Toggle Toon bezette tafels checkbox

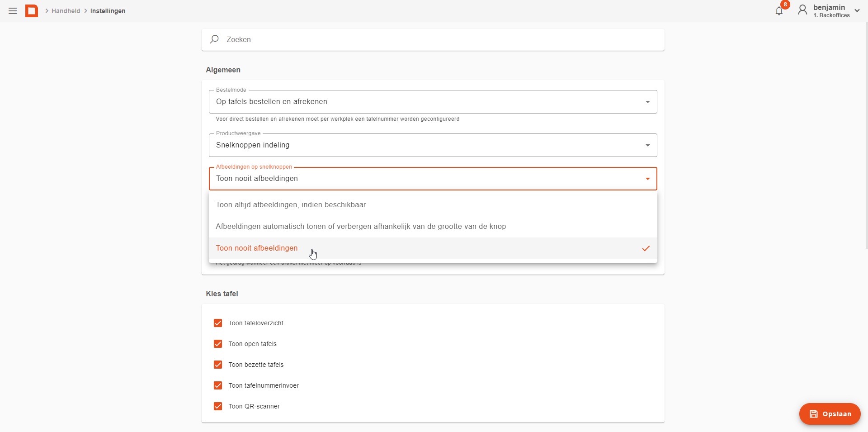coord(218,365)
